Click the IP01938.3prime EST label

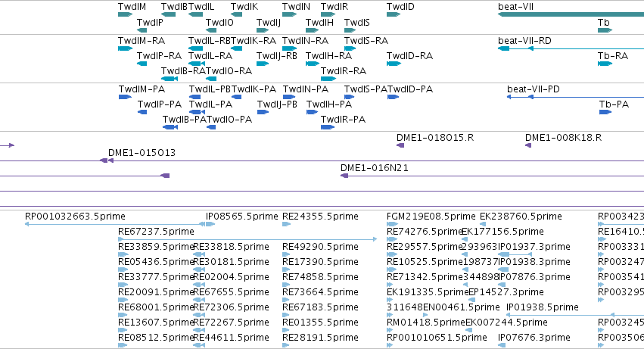(534, 262)
